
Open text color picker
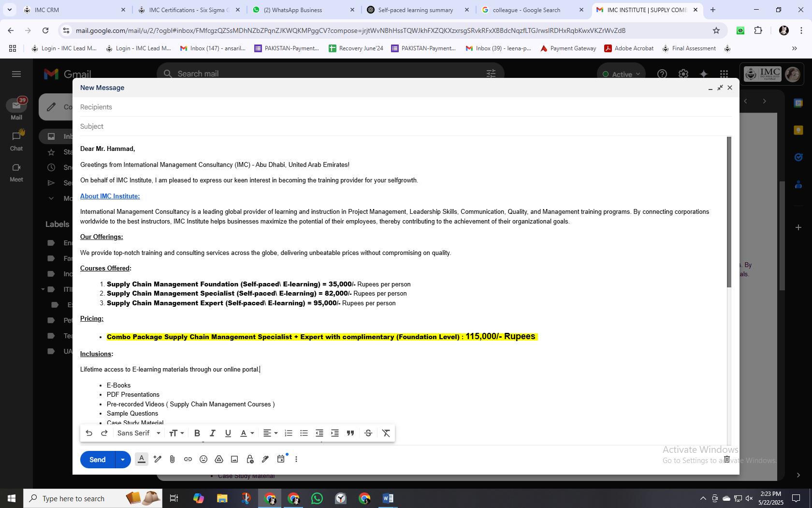[247, 433]
